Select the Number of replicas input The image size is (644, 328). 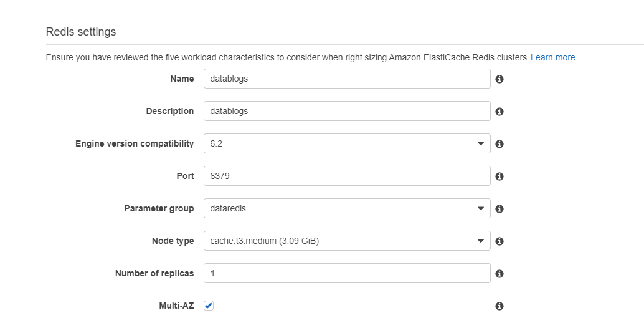[347, 273]
